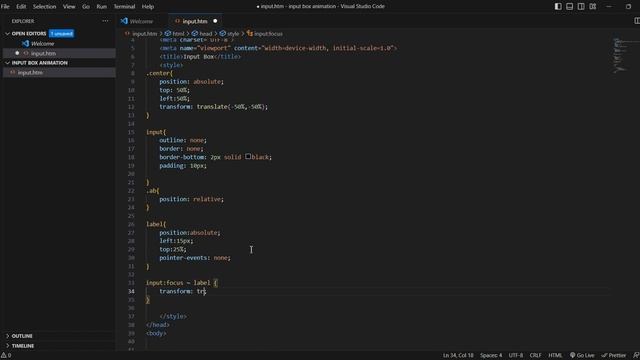640x360 pixels.
Task: Click the EXPLORER panel title
Action: click(x=23, y=21)
